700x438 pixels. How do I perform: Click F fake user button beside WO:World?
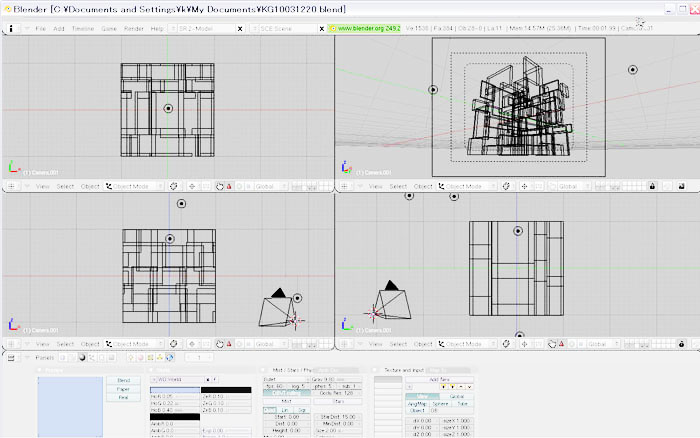(215, 379)
